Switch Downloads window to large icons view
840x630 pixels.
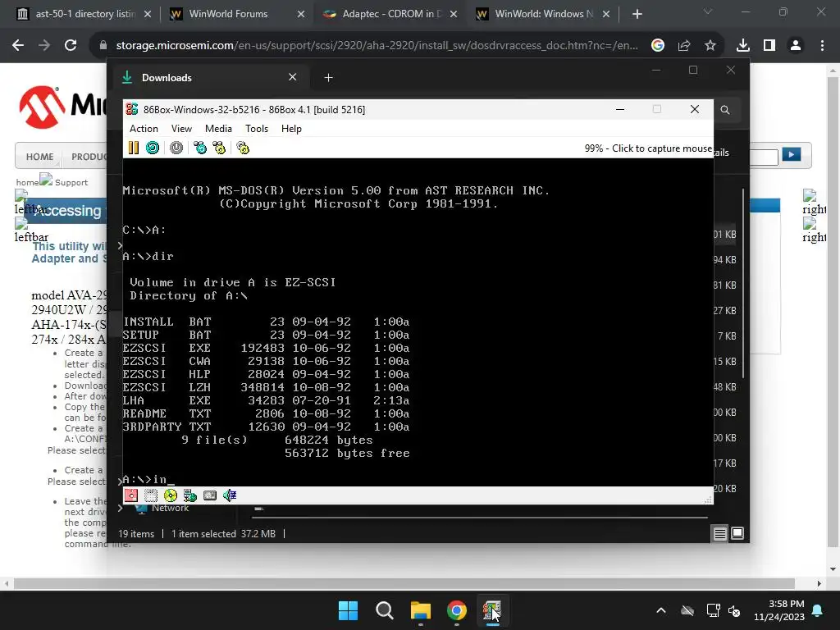[737, 533]
